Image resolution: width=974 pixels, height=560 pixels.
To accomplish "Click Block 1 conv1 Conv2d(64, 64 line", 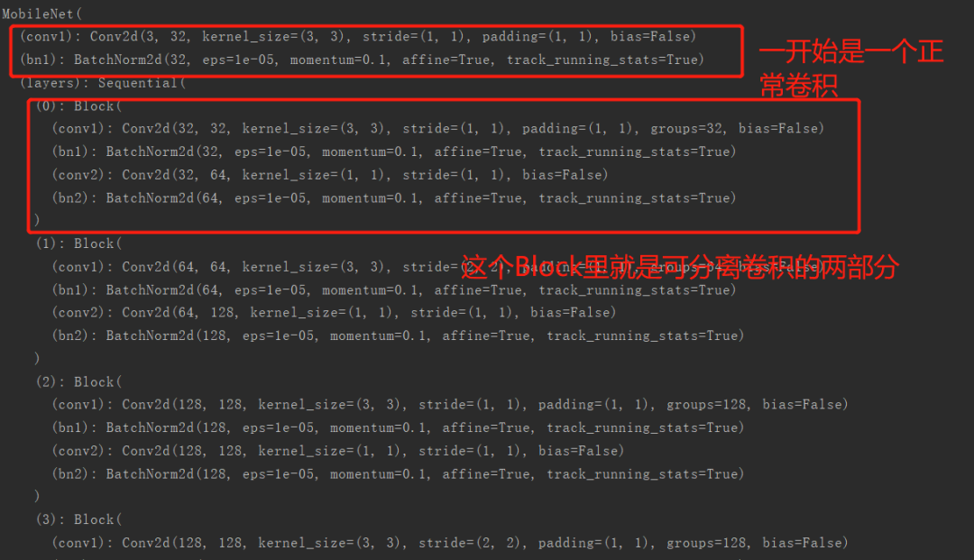I will click(438, 267).
